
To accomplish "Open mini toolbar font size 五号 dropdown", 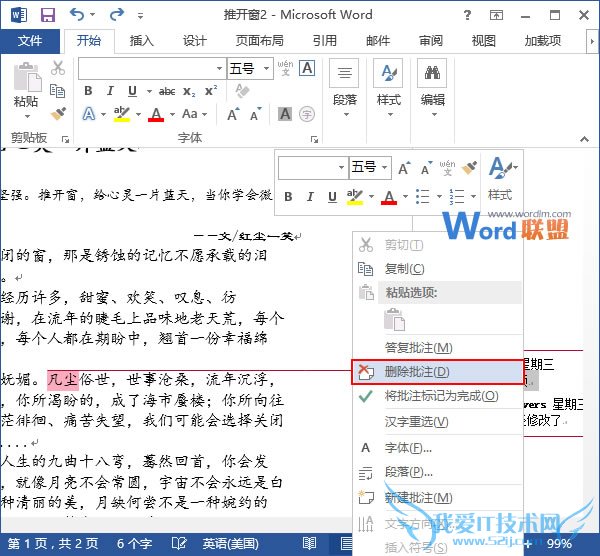I will coord(384,168).
